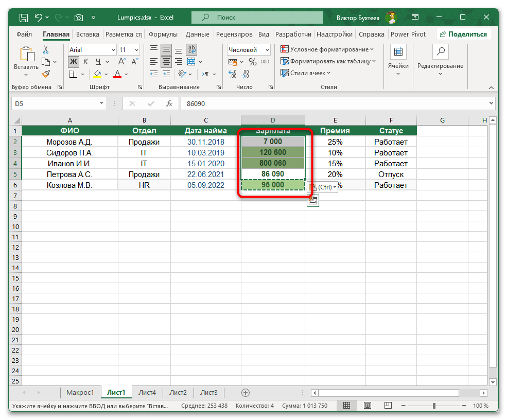
Task: Increase decimal places
Action: [x=233, y=74]
